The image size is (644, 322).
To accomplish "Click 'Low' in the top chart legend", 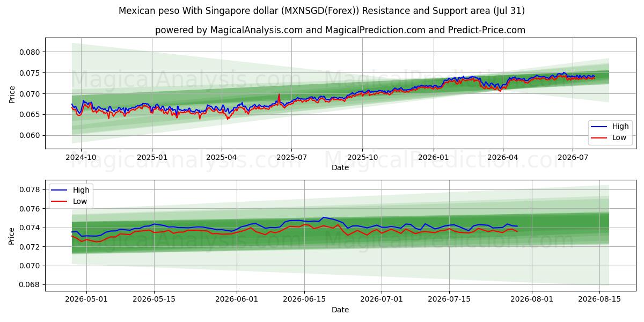I will tap(620, 137).
